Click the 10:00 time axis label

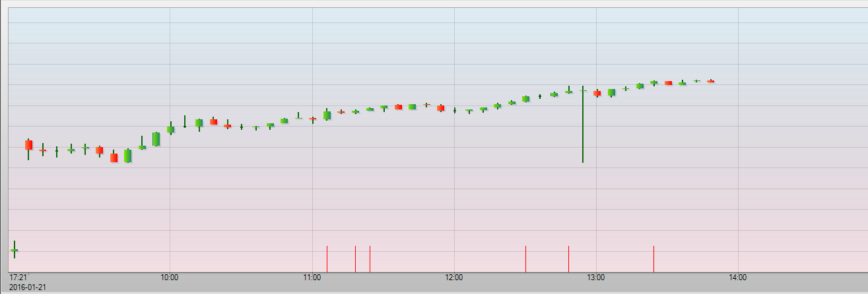170,278
